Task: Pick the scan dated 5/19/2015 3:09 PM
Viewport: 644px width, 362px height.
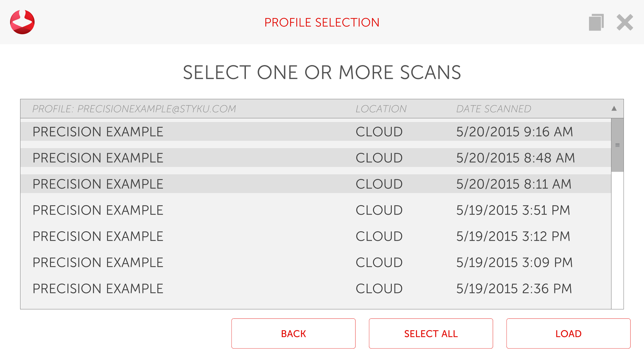Action: click(315, 262)
